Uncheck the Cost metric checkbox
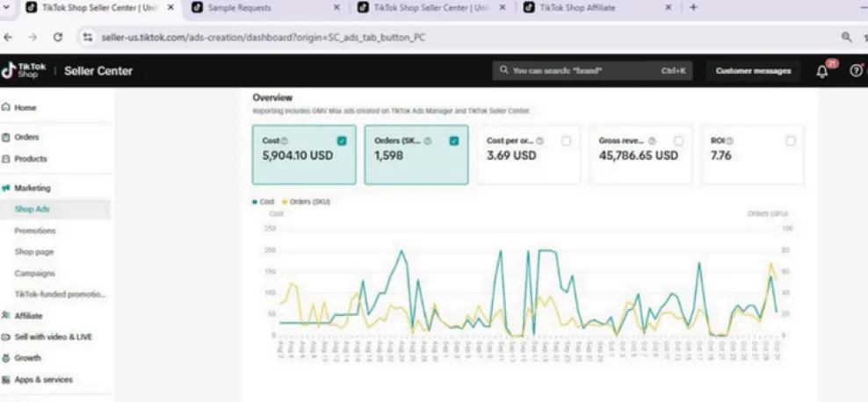This screenshot has width=868, height=402. pyautogui.click(x=342, y=141)
